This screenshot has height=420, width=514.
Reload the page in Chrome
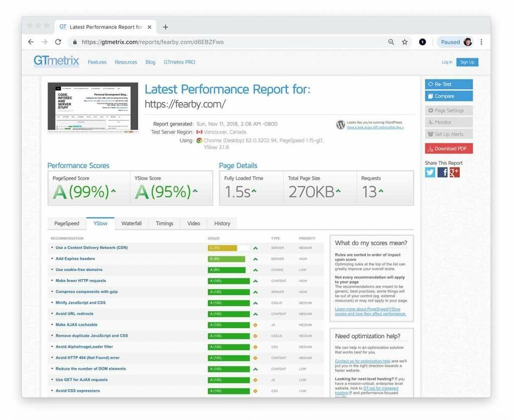(58, 42)
